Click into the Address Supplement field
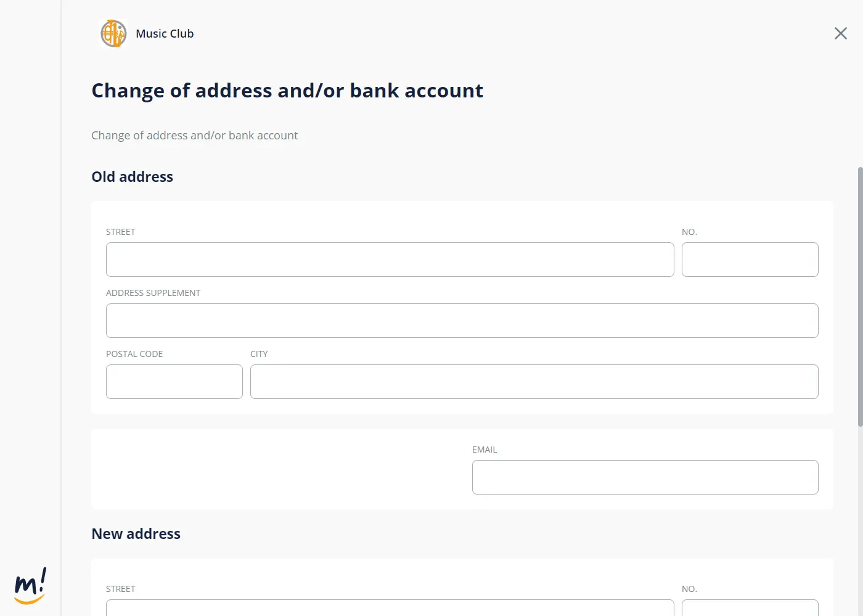The image size is (863, 616). coord(462,321)
